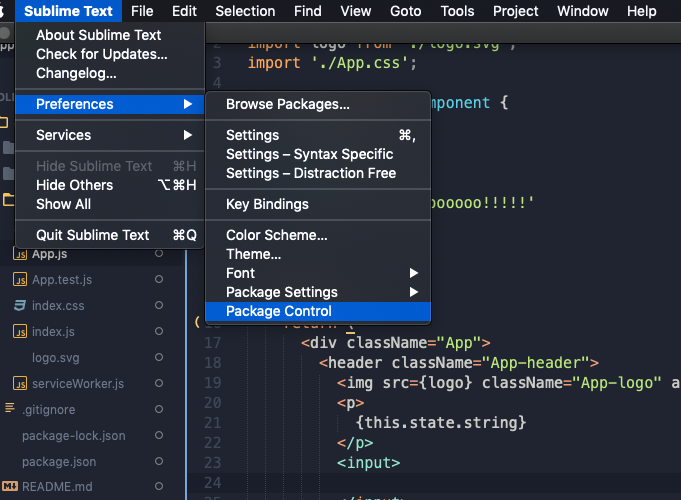Select the Package Settings menu item
This screenshot has width=681, height=500.
(x=318, y=292)
